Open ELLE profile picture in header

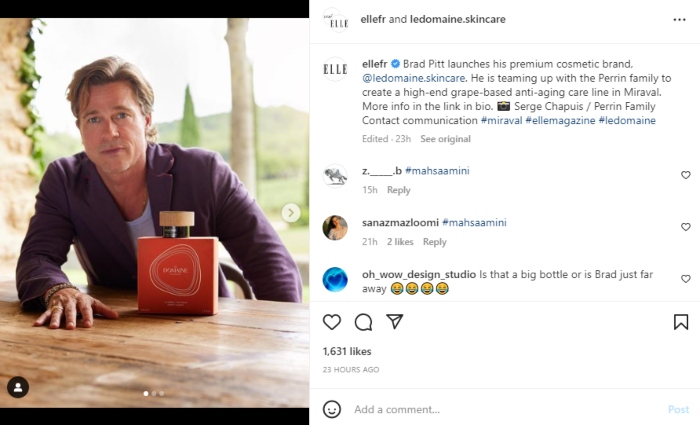pyautogui.click(x=335, y=19)
